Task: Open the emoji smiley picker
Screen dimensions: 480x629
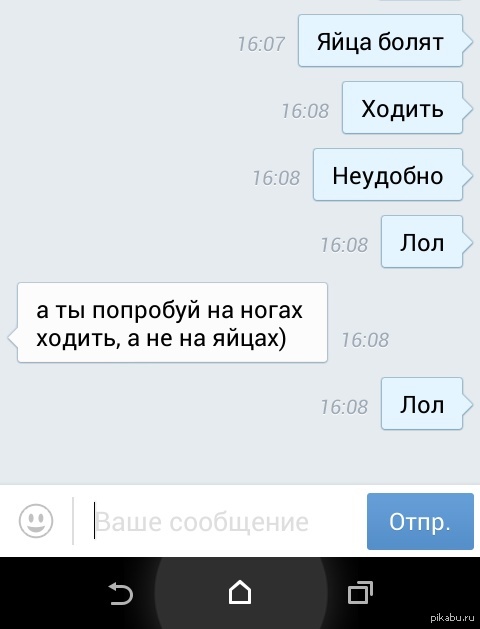Action: click(36, 521)
